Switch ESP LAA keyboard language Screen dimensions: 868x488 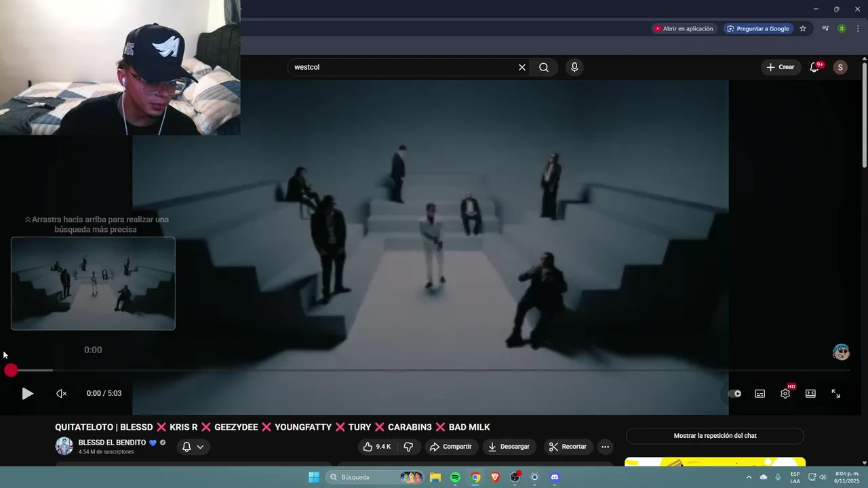coord(795,477)
